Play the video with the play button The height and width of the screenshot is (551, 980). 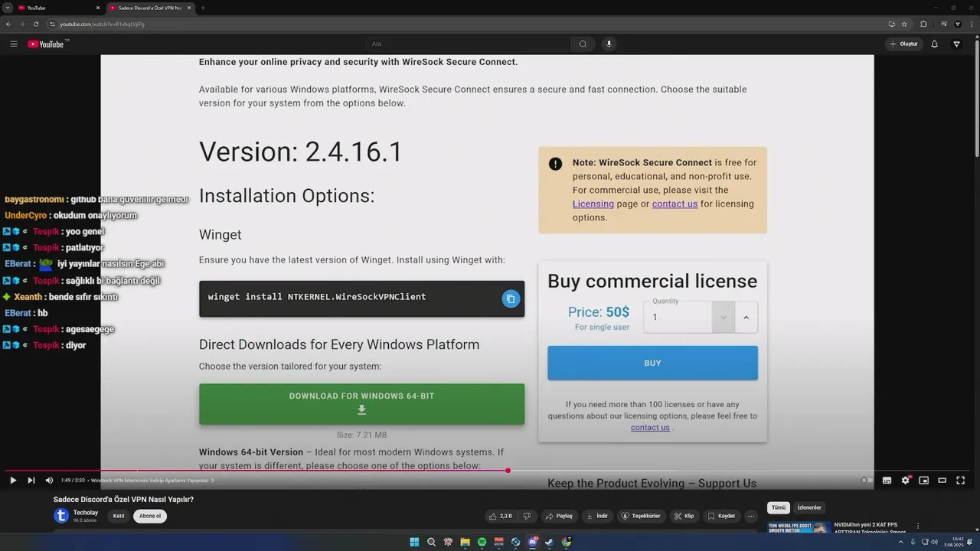click(x=13, y=481)
